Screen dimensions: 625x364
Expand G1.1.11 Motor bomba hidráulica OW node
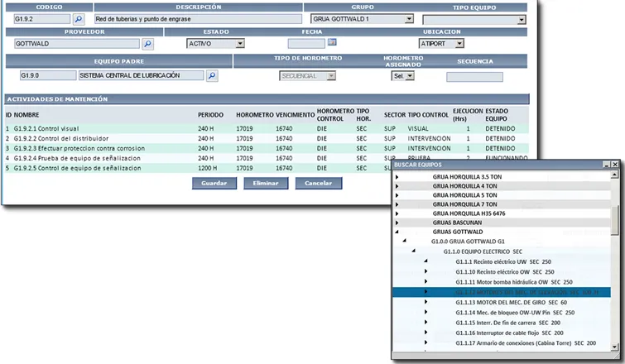tap(425, 281)
